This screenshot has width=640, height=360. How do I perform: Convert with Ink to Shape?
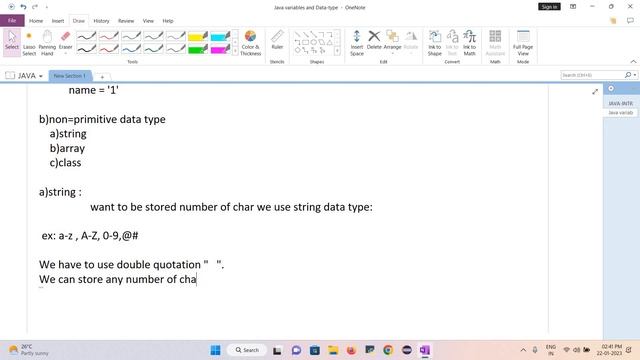click(434, 43)
